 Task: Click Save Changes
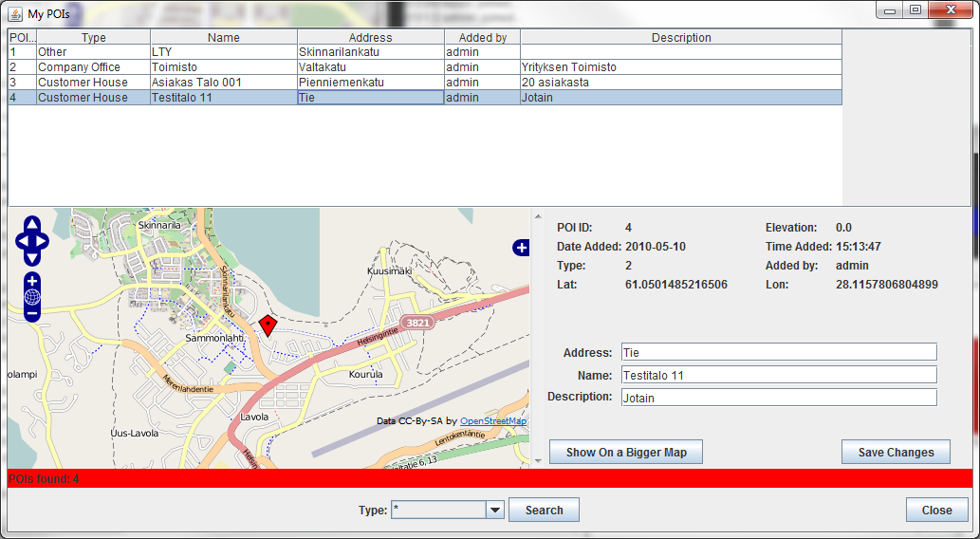pos(896,452)
